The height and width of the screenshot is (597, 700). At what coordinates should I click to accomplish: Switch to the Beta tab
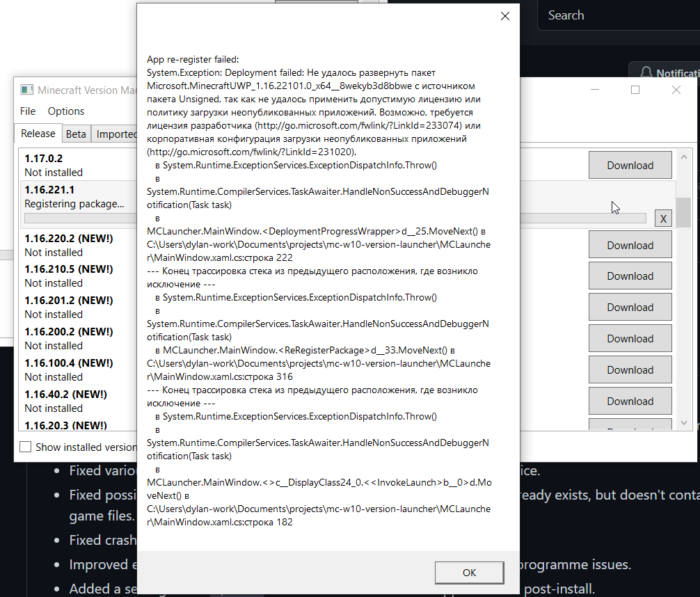tap(76, 134)
